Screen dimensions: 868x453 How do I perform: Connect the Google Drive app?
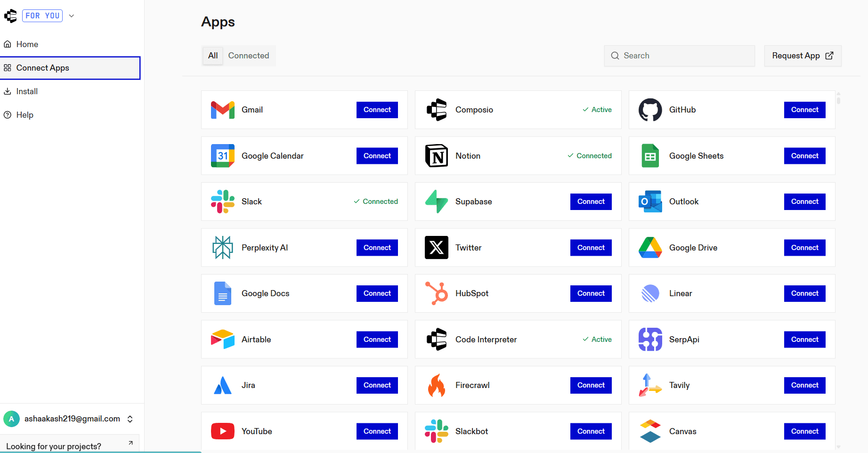805,248
